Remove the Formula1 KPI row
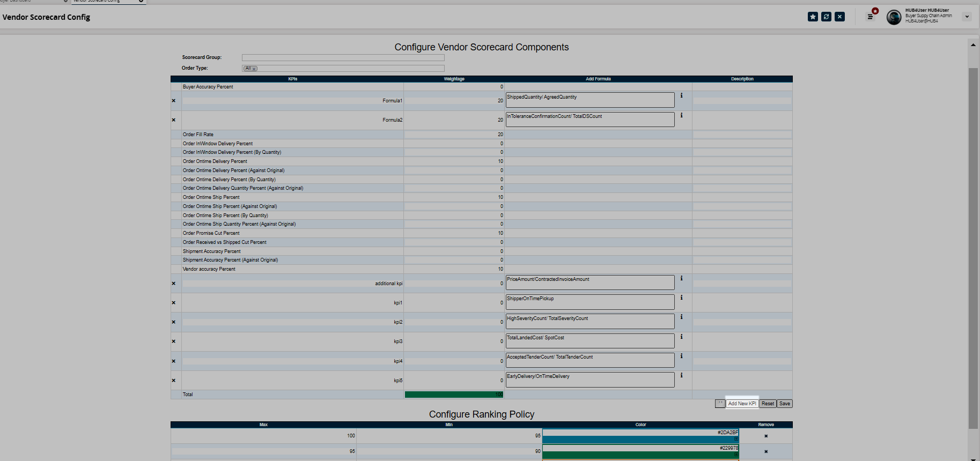Image resolution: width=980 pixels, height=461 pixels. click(174, 101)
